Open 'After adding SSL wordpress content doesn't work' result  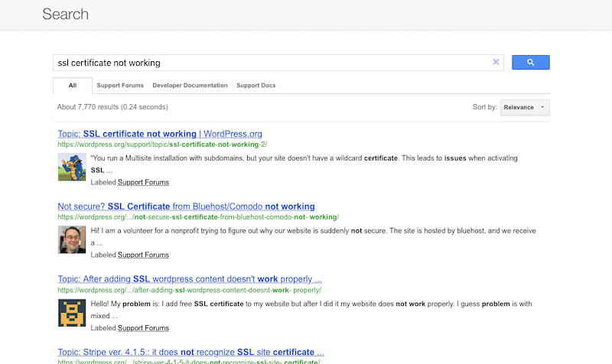(x=190, y=279)
